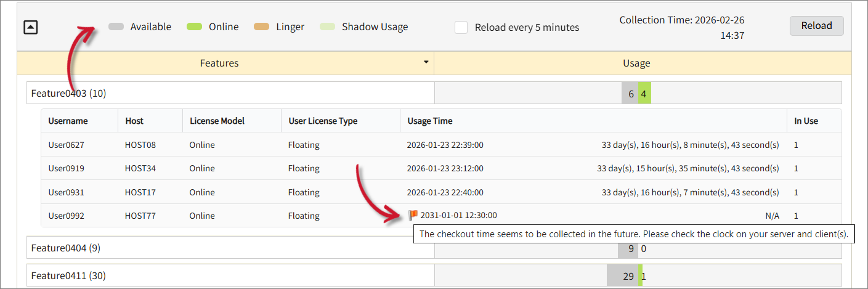
Task: Collapse the panel with the top-left arrow
Action: click(31, 27)
